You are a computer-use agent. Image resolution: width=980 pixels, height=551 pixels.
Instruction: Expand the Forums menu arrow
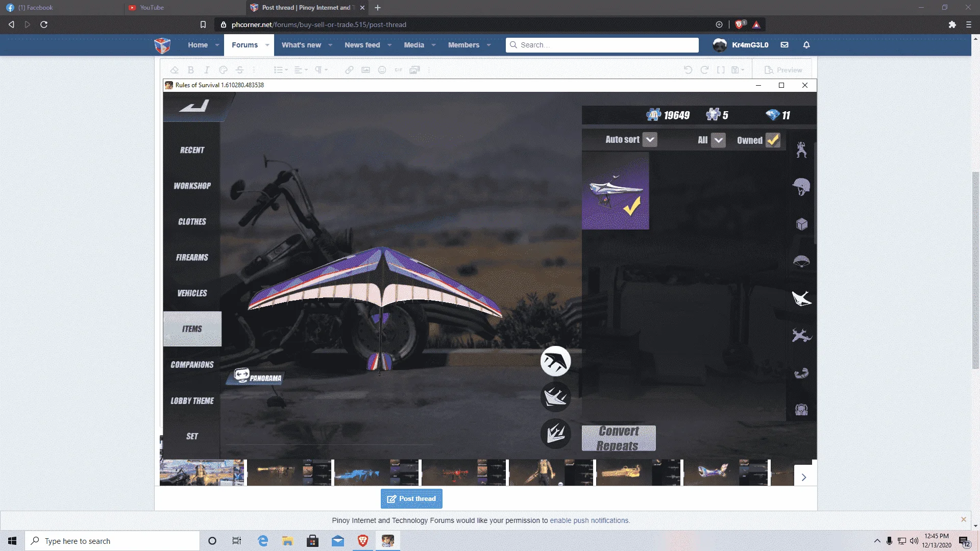[267, 45]
